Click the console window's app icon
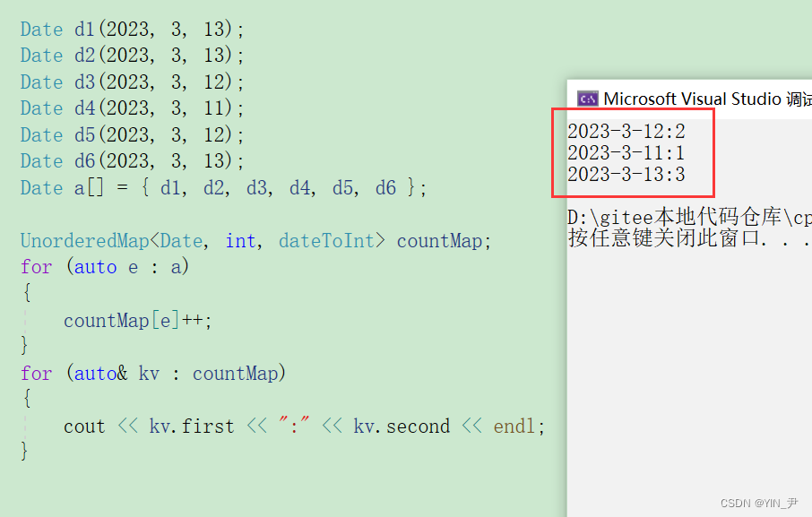Screen dimensions: 812x517 [x=587, y=99]
